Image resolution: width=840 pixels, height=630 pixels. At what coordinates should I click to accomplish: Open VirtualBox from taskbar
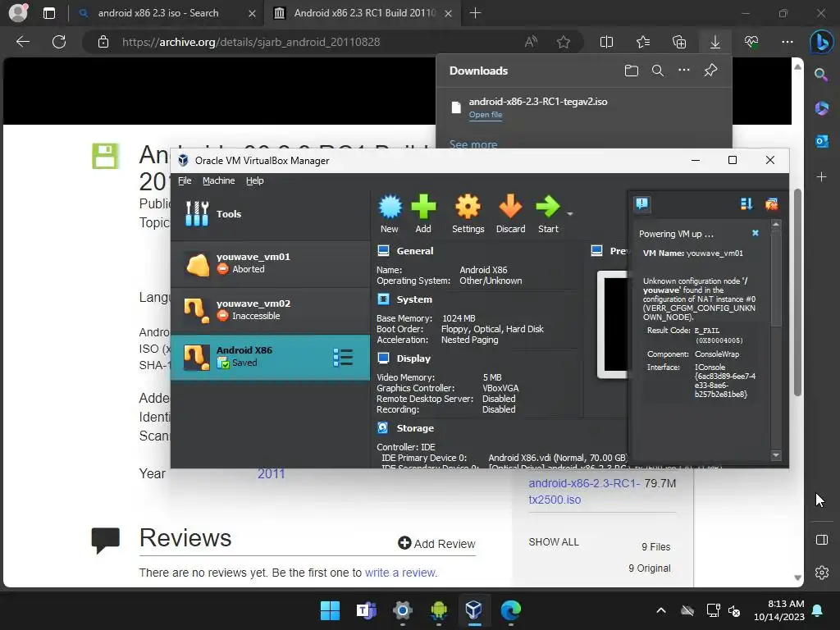(x=473, y=610)
